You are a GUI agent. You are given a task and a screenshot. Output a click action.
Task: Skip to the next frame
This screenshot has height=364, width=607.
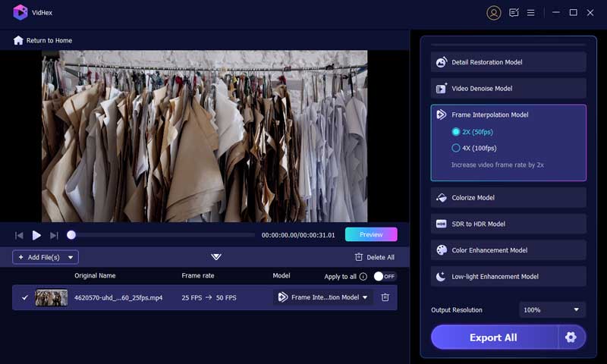coord(54,235)
